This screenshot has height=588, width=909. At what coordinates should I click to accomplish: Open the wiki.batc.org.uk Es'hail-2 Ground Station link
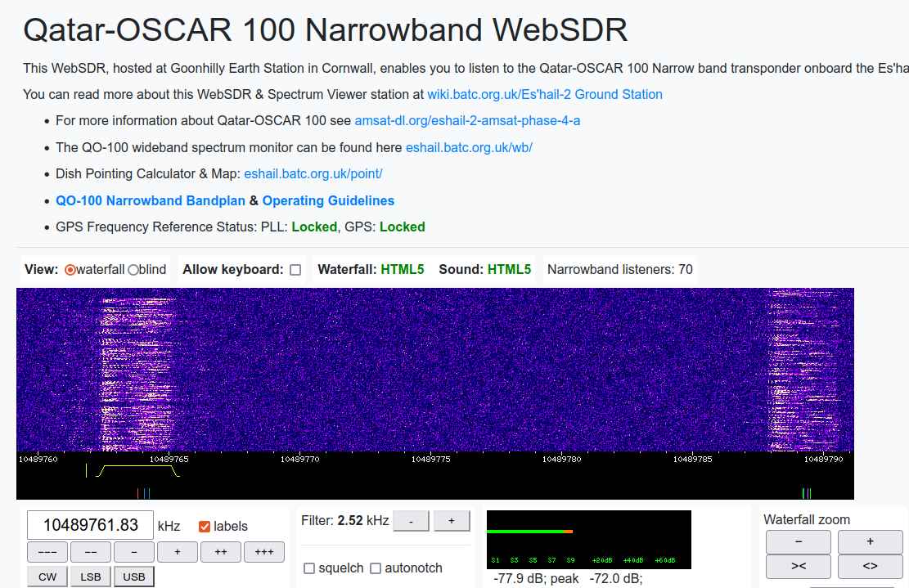pos(544,94)
